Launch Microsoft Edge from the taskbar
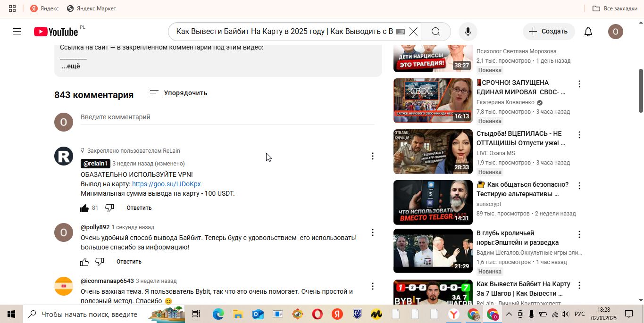The image size is (644, 323). pos(218,314)
